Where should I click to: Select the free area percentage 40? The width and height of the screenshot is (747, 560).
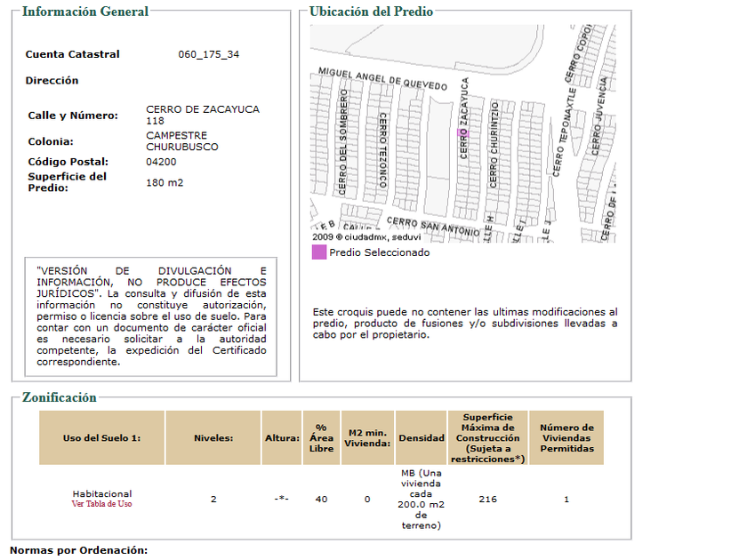point(322,499)
